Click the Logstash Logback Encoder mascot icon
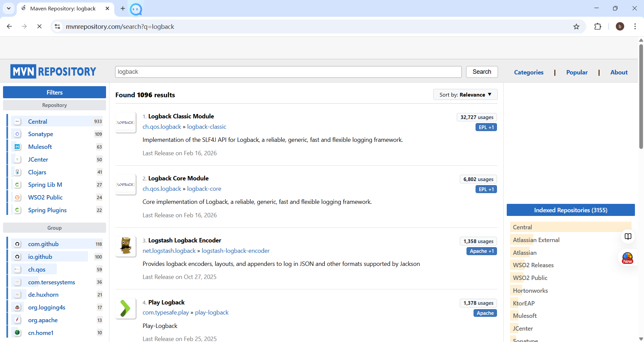 [126, 246]
